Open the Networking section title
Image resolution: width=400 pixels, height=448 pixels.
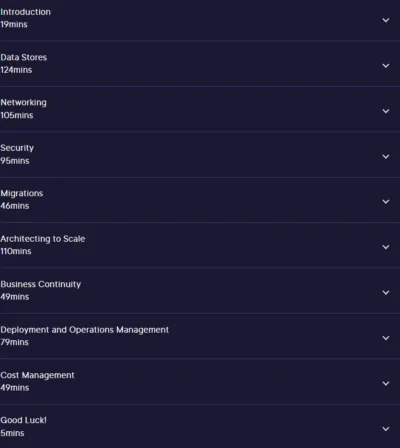23,103
